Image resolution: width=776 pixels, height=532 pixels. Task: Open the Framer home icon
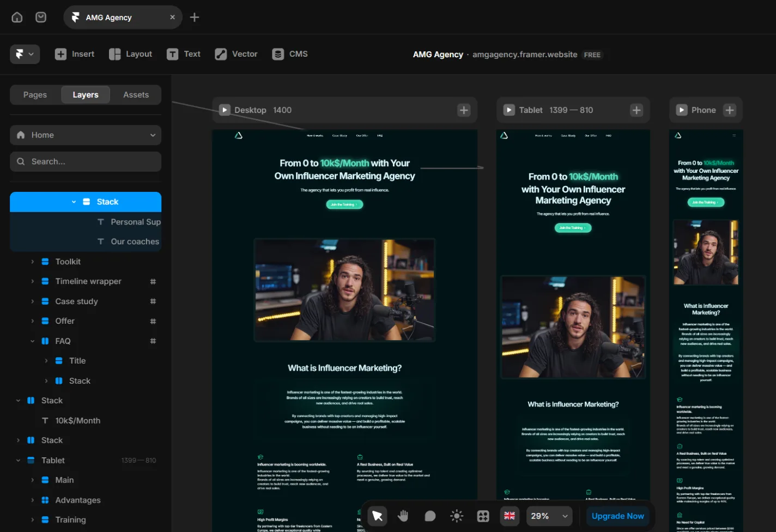coord(17,17)
